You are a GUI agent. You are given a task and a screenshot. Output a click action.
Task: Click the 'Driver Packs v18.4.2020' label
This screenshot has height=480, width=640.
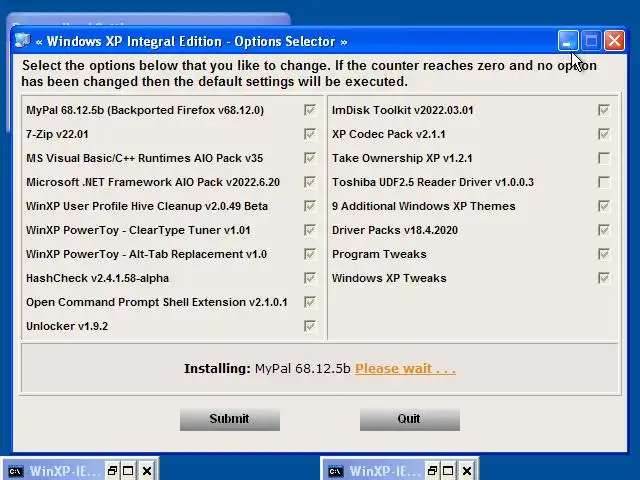395,231
